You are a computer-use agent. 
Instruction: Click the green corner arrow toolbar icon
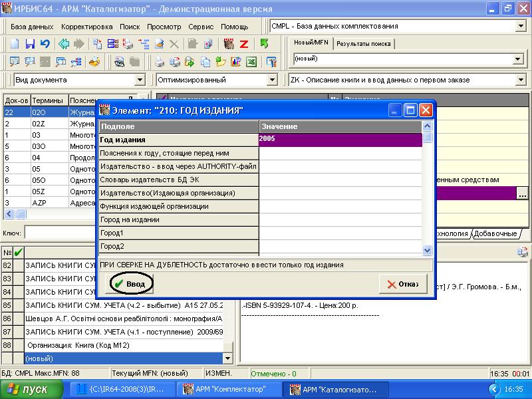click(265, 44)
